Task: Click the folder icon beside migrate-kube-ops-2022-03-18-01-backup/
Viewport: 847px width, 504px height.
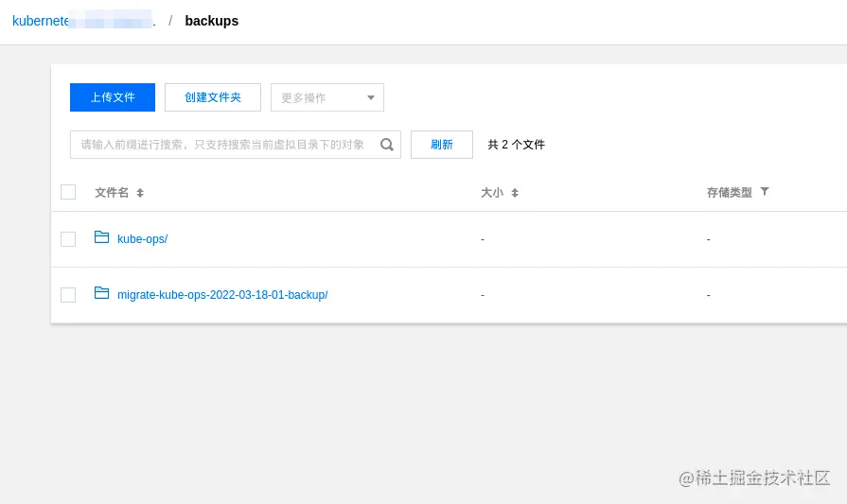Action: [x=101, y=292]
